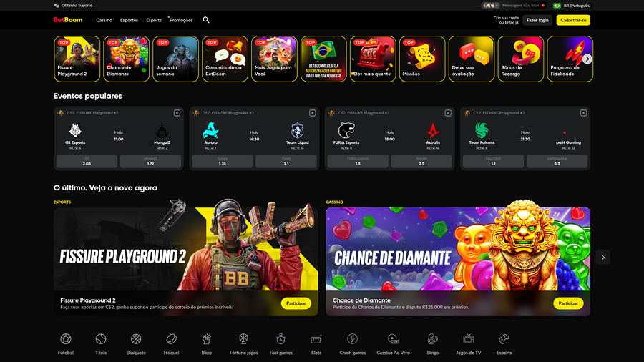
Task: Open Jogos de TV icon
Action: tap(469, 339)
